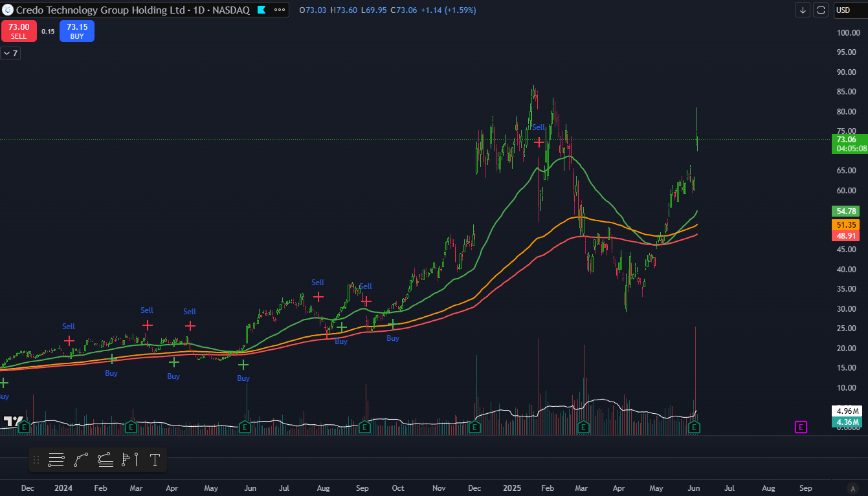
Task: Click the 10.00 price scale label
Action: point(847,388)
